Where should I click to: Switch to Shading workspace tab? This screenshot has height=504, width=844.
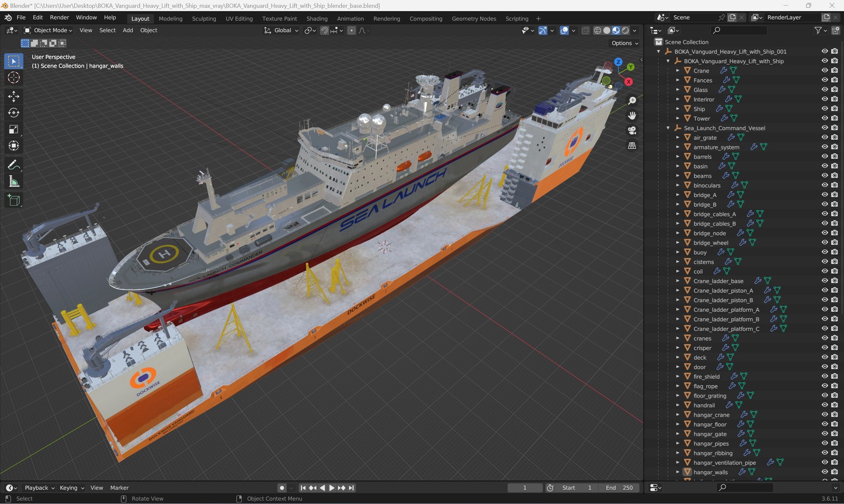[x=317, y=19]
